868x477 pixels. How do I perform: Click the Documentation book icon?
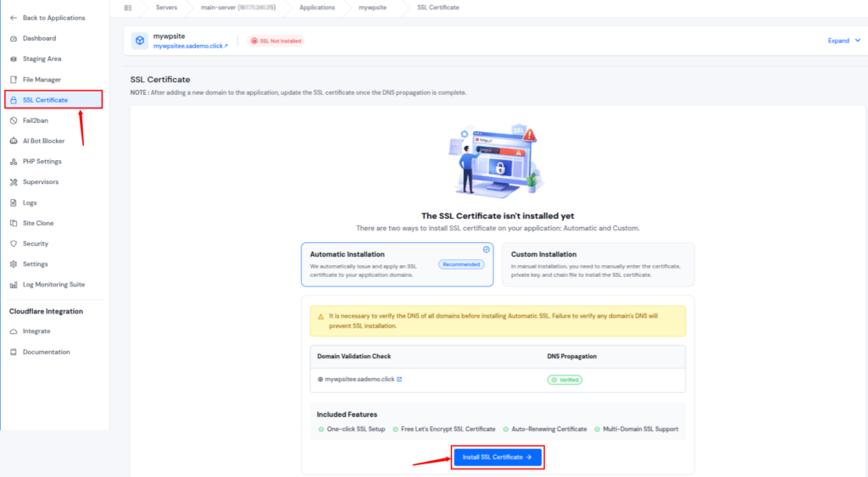click(x=14, y=352)
